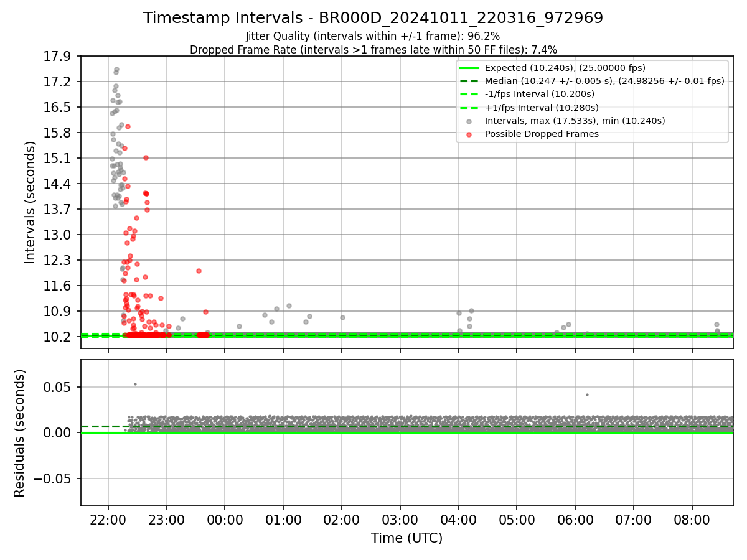Click the 22:00 time tick label
Viewport: 747px width, 560px height.
(108, 520)
